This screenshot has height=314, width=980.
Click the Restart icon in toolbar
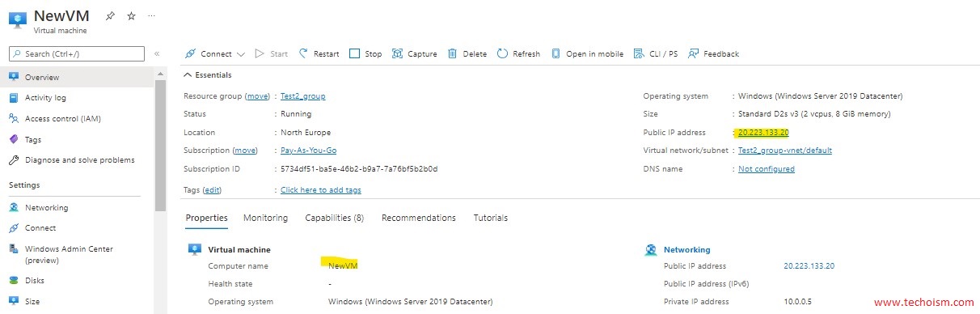click(304, 53)
